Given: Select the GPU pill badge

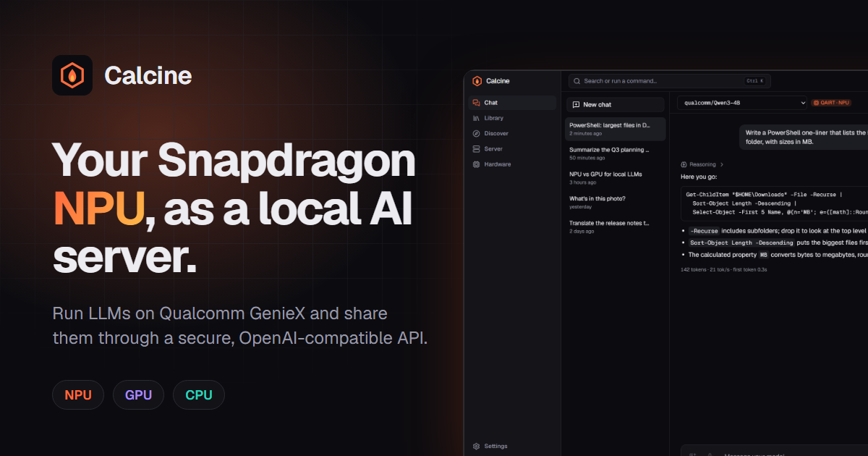Looking at the screenshot, I should (x=138, y=395).
